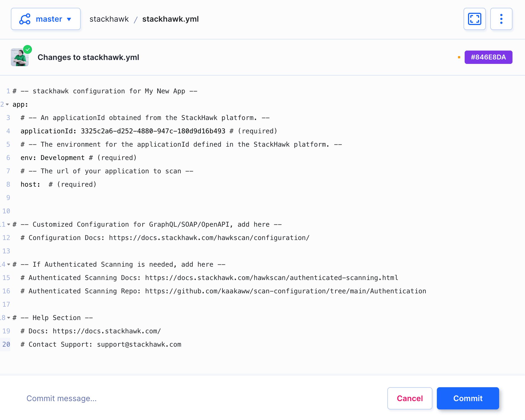Viewport: 525px width, 420px height.
Task: Click the 'Changes to stackhawk.yml' title
Action: [88, 57]
